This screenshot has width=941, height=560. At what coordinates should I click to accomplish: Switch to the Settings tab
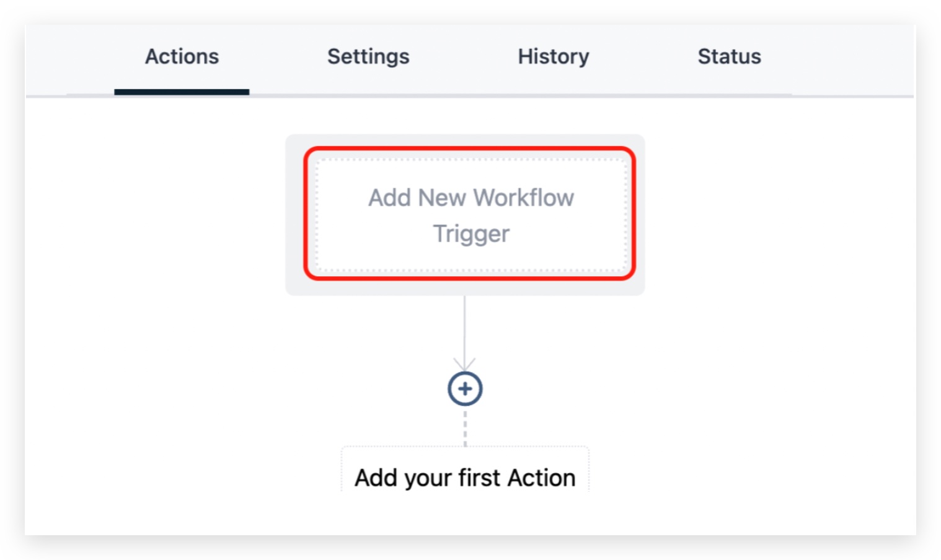pyautogui.click(x=368, y=56)
